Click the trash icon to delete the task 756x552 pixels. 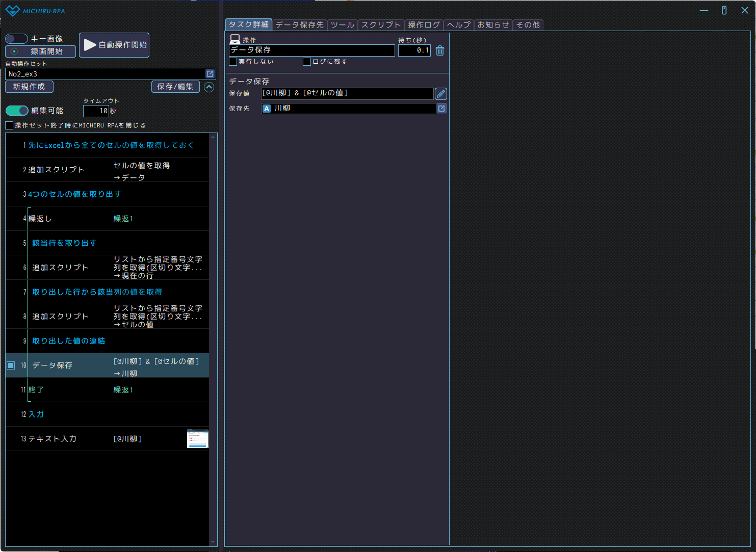(440, 50)
